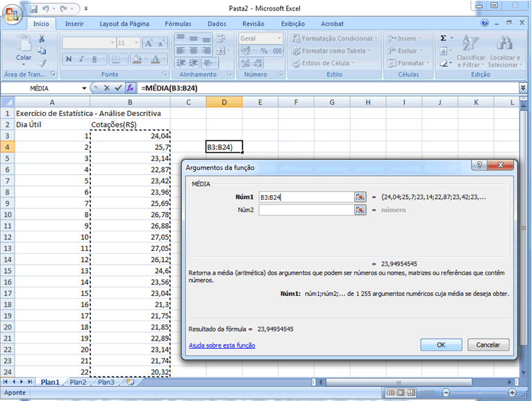This screenshot has width=532, height=401.
Task: Expand the Formatação Condicional dropdown
Action: click(x=377, y=38)
